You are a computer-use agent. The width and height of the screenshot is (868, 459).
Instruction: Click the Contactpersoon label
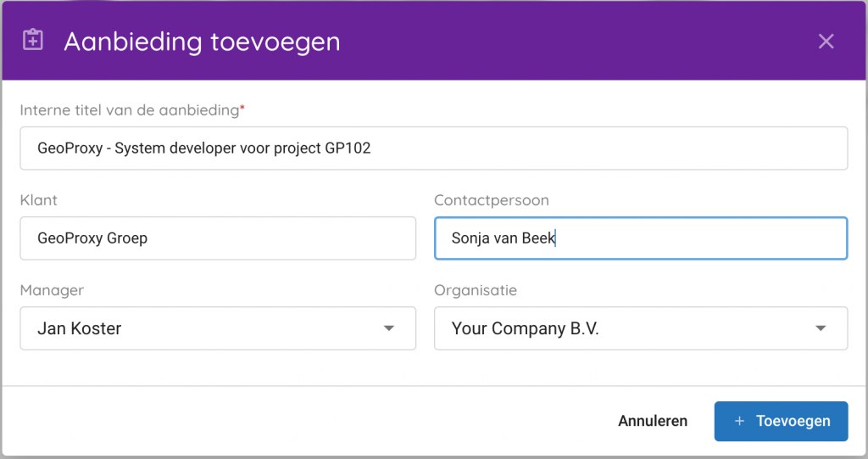pos(491,200)
